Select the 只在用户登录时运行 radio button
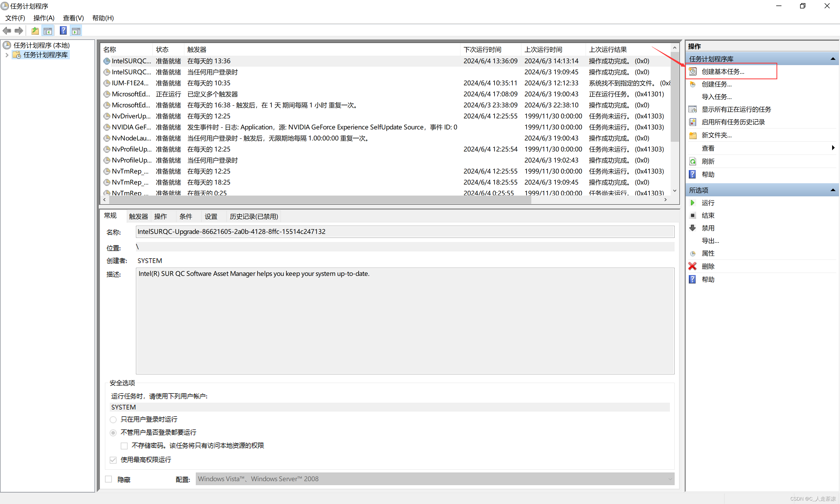840x504 pixels. [x=113, y=420]
